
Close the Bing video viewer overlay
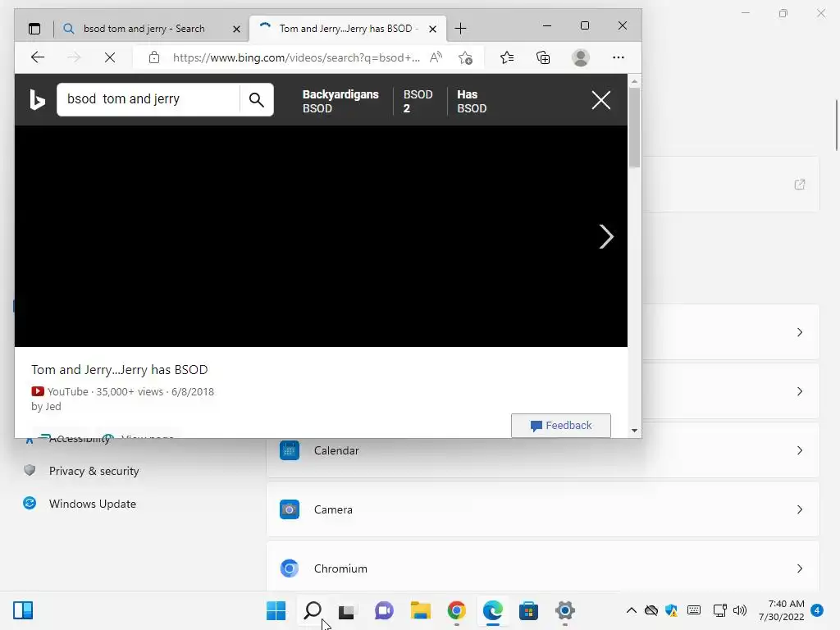click(601, 100)
